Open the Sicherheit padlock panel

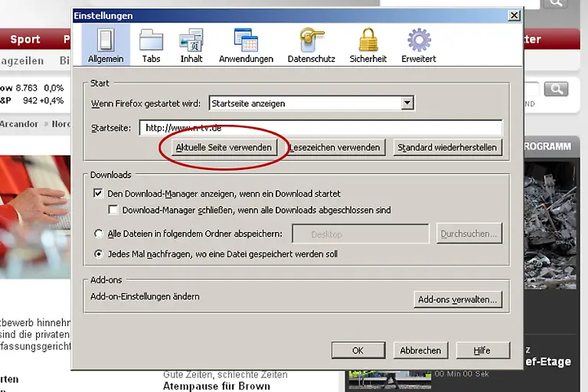coord(368,45)
